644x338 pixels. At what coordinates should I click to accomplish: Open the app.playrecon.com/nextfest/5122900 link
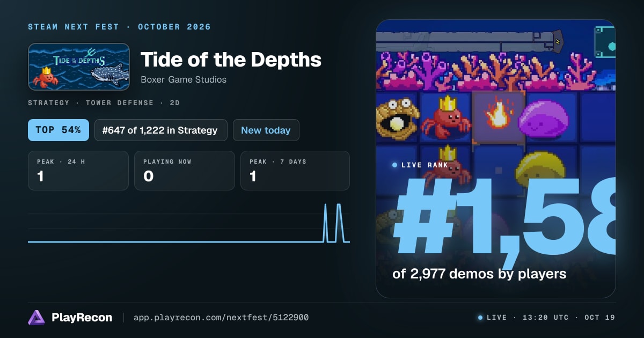[x=221, y=318]
